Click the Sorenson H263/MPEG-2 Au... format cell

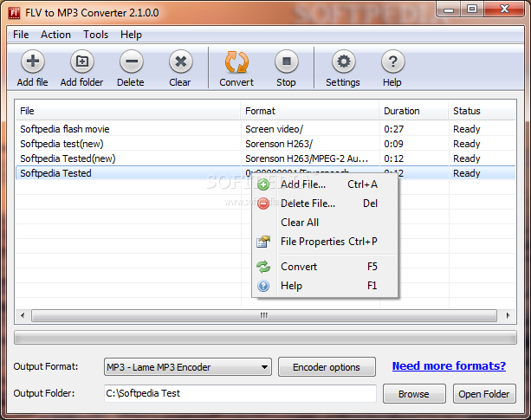tap(307, 158)
